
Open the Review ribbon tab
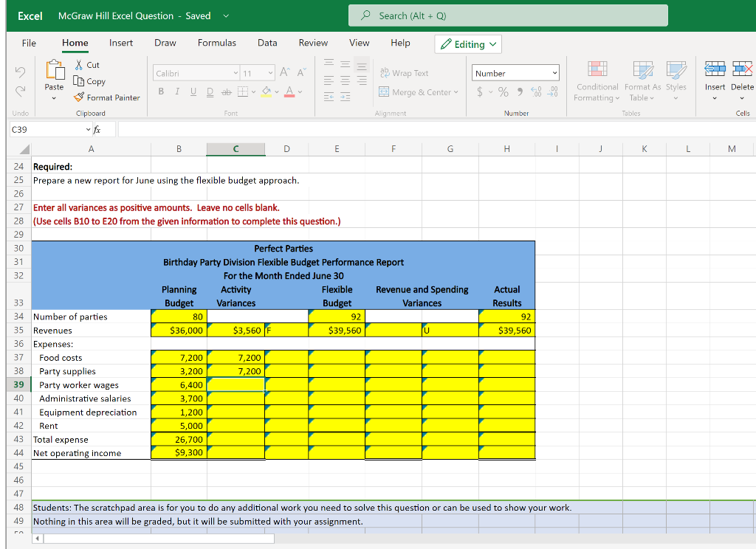(313, 43)
